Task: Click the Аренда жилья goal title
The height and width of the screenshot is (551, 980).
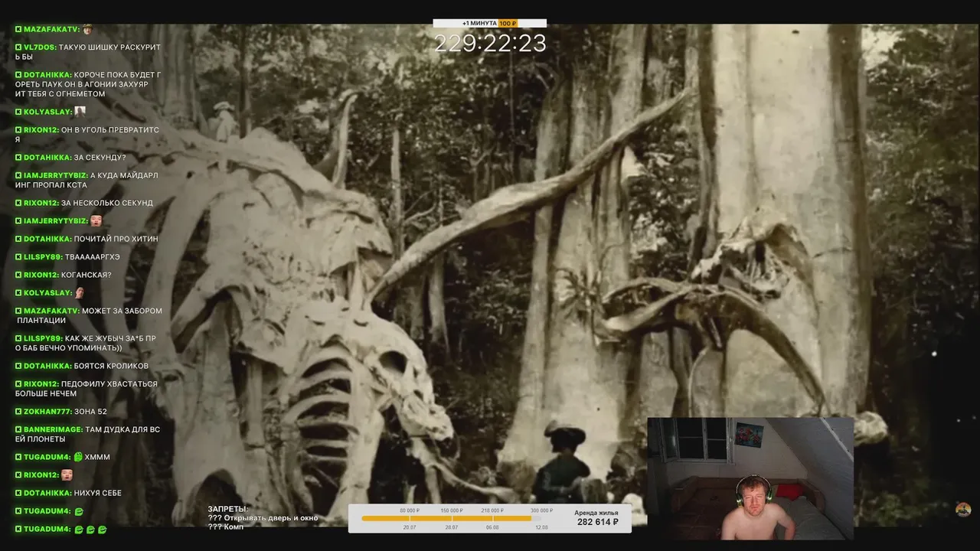Action: 596,513
